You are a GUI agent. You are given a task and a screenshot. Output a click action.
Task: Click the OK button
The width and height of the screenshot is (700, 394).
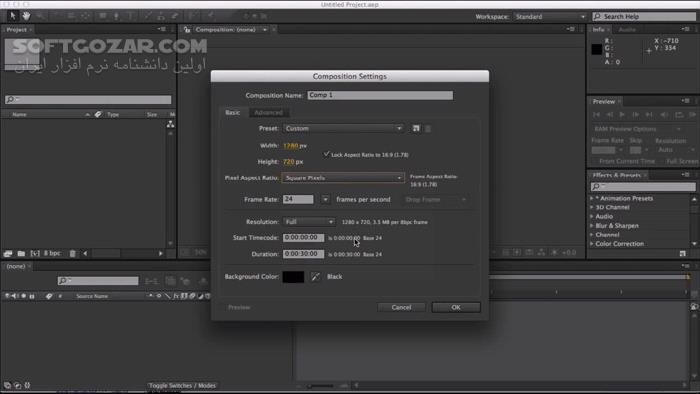point(456,307)
